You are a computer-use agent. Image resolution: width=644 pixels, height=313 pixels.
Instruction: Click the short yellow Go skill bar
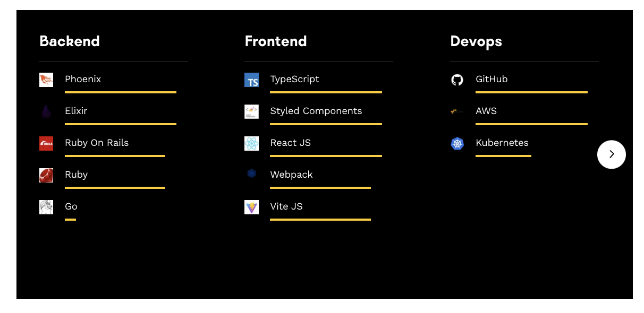point(70,220)
